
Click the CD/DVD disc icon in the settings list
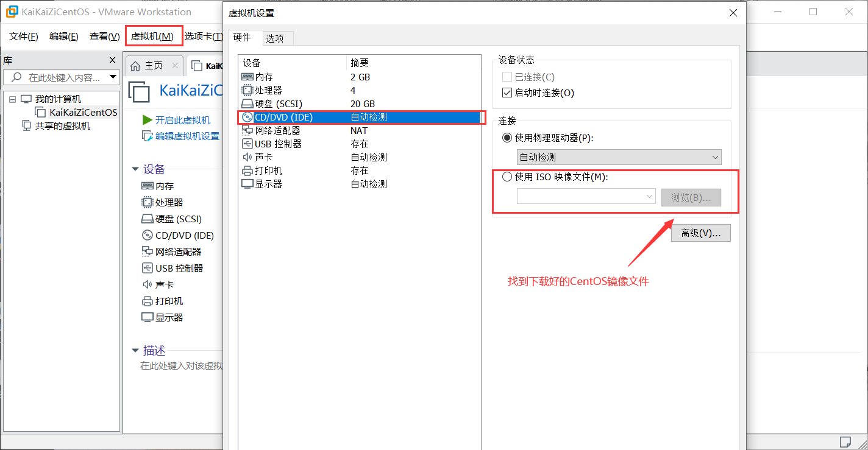247,117
